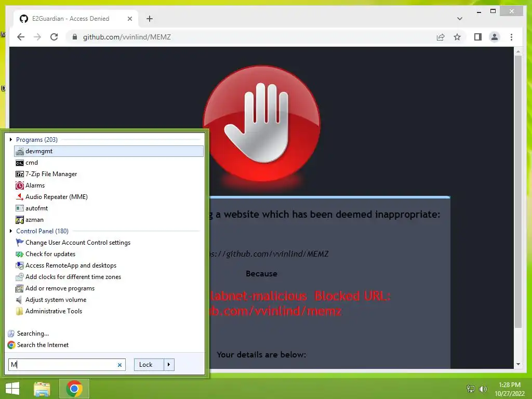Open Programs (203) results header
Screen dimensions: 532x399
pyautogui.click(x=37, y=140)
